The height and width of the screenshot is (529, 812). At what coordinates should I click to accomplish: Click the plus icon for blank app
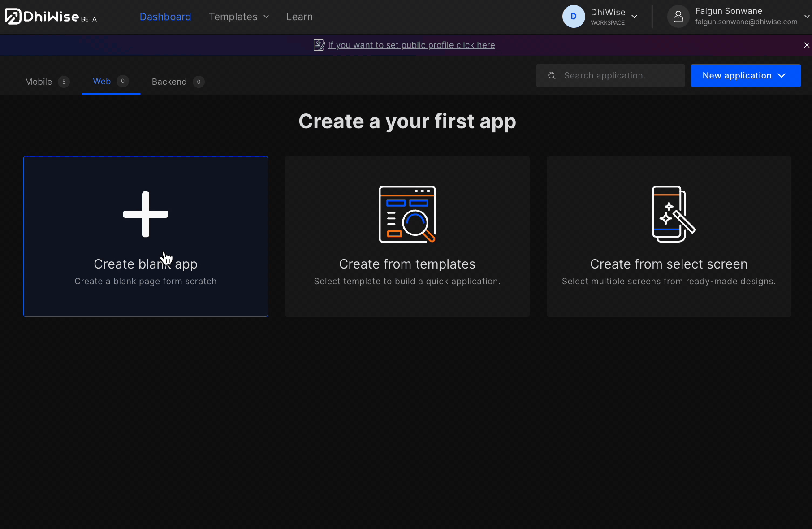tap(146, 214)
